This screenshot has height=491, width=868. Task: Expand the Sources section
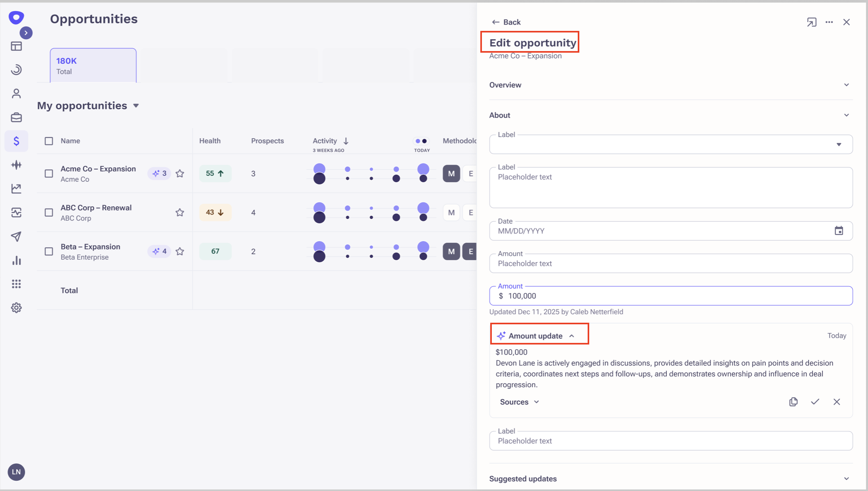click(520, 402)
